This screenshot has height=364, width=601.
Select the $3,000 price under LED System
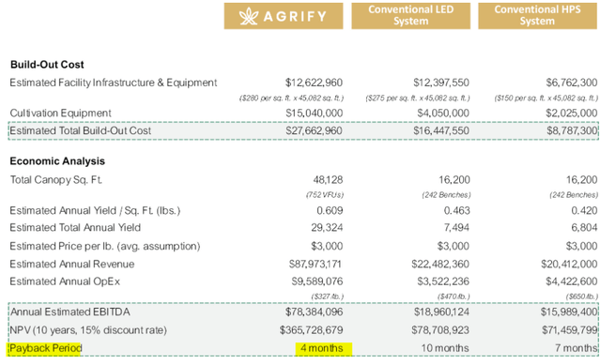coord(454,246)
